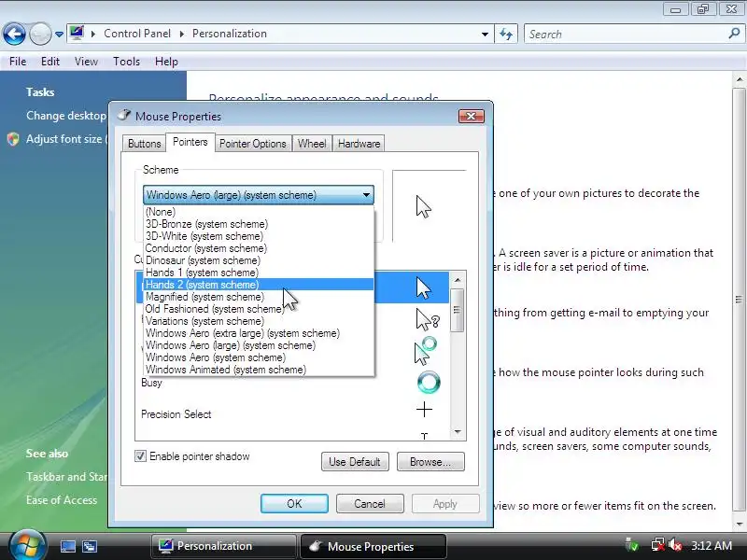Click the Personalization breadcrumb
The height and width of the screenshot is (560, 747).
(x=230, y=34)
